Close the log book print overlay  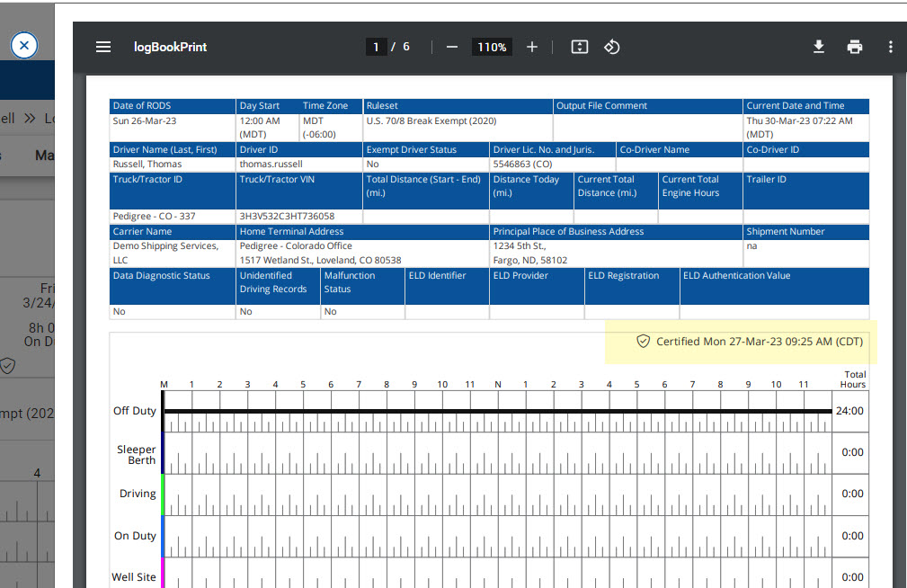[24, 45]
